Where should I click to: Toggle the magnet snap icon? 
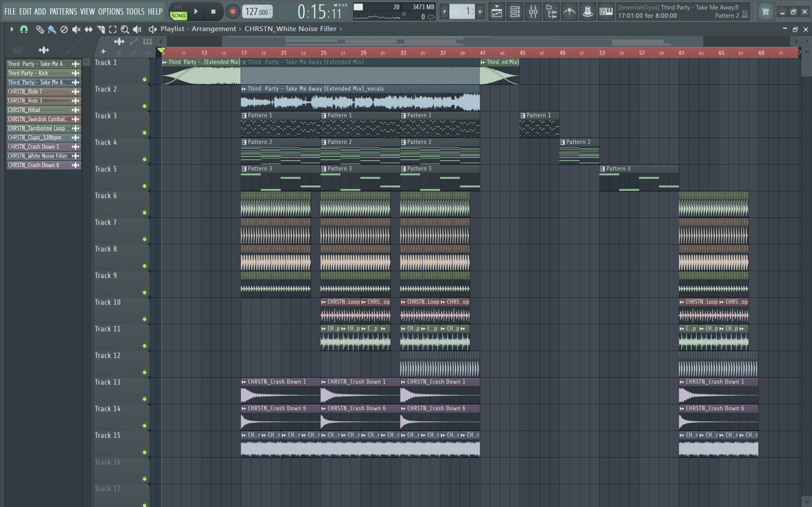pos(24,29)
